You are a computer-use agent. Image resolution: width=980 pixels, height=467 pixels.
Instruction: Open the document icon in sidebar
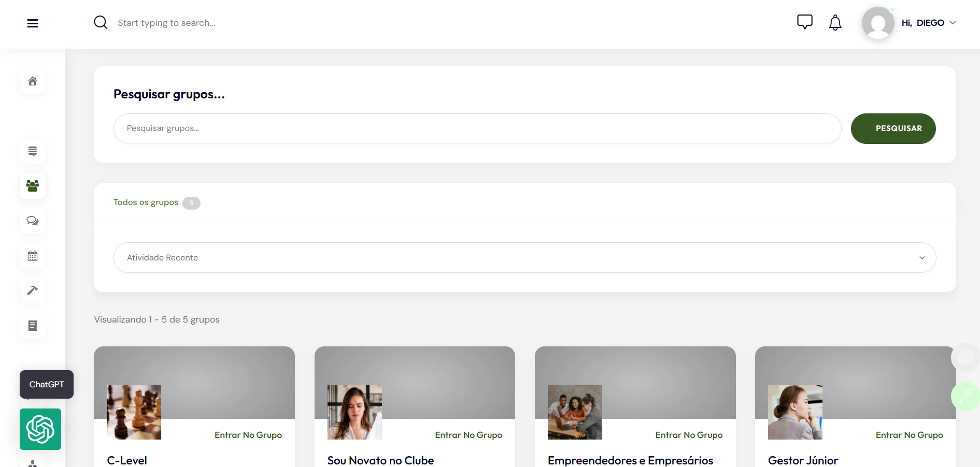[x=33, y=326]
